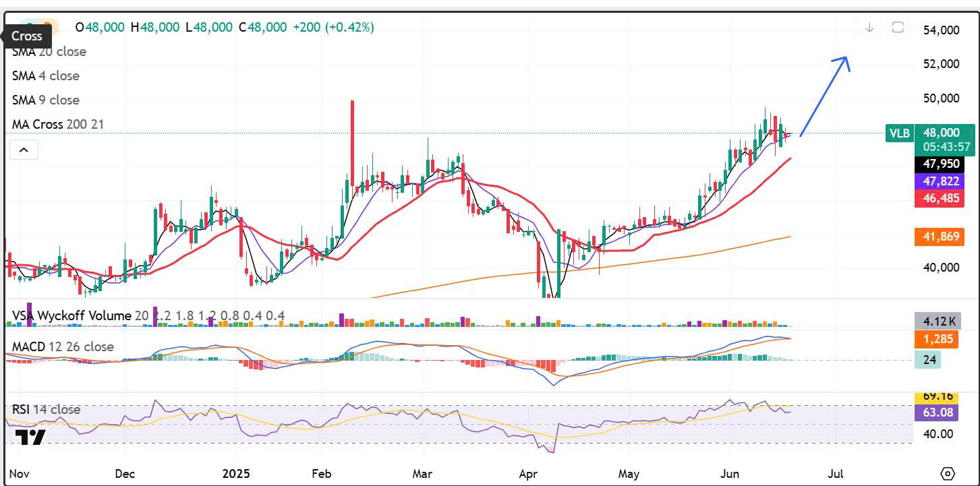The image size is (980, 486).
Task: Select the SMA 4 close indicator legend
Action: pyautogui.click(x=46, y=76)
